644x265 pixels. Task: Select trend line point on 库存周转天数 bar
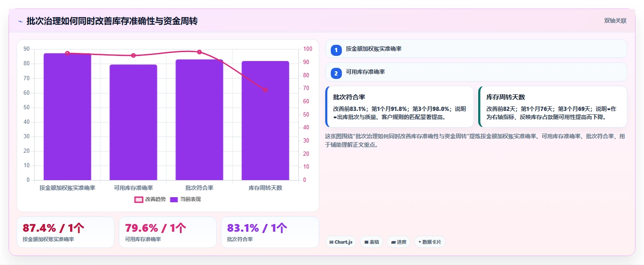(x=265, y=90)
